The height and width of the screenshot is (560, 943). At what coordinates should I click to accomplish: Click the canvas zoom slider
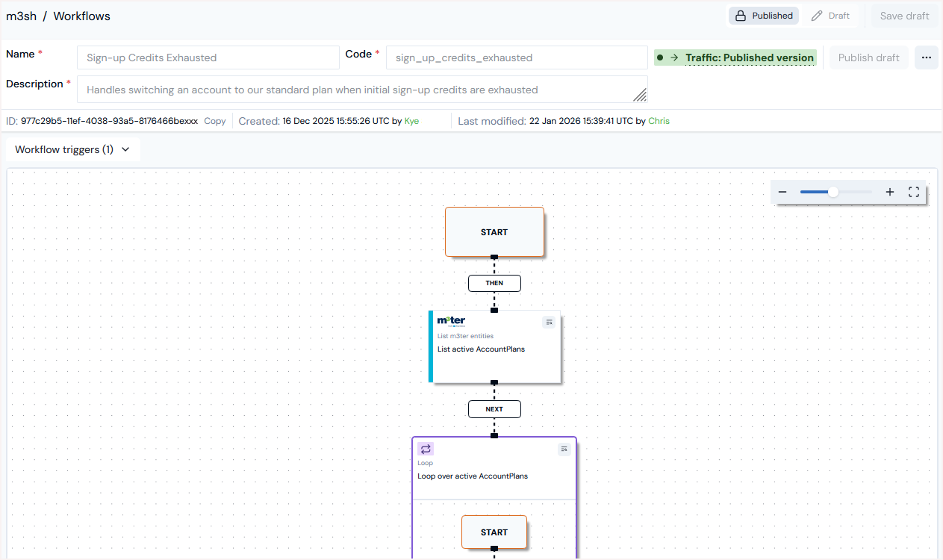coord(835,192)
